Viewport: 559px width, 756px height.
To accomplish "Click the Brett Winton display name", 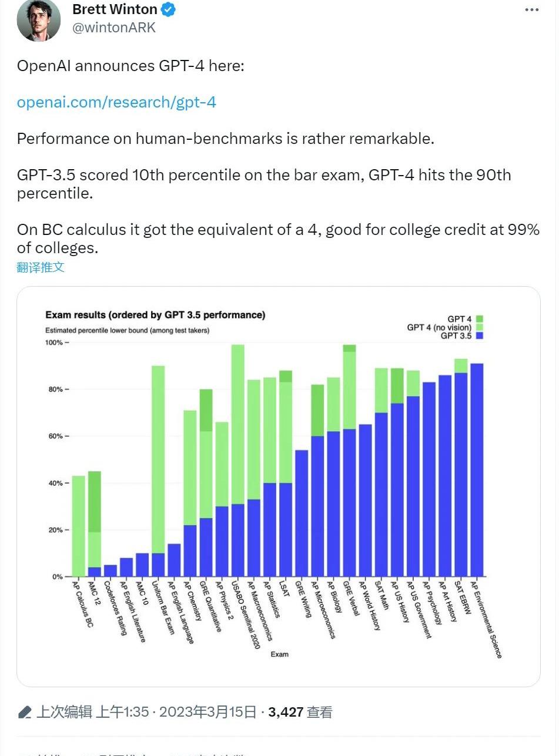I will (115, 10).
